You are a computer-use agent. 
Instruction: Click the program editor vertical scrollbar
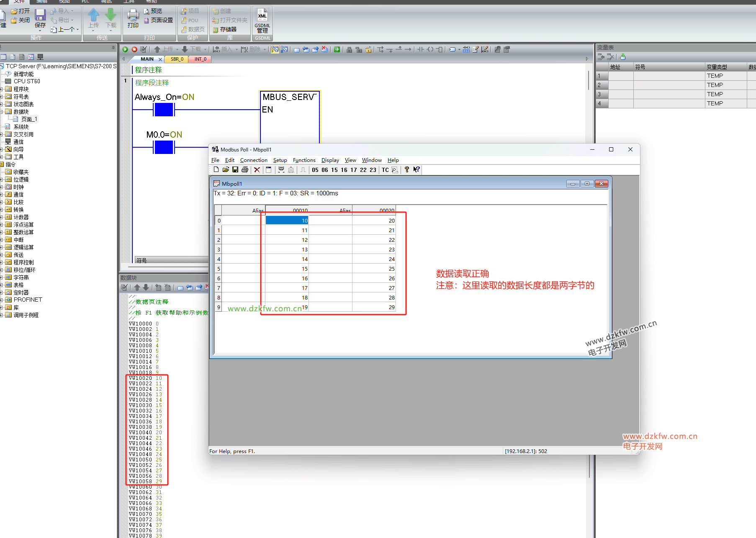(x=589, y=80)
